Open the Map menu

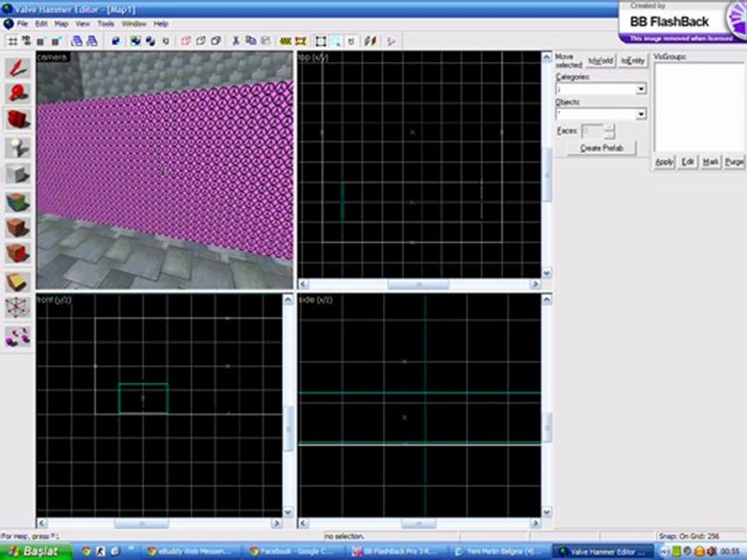[x=61, y=24]
